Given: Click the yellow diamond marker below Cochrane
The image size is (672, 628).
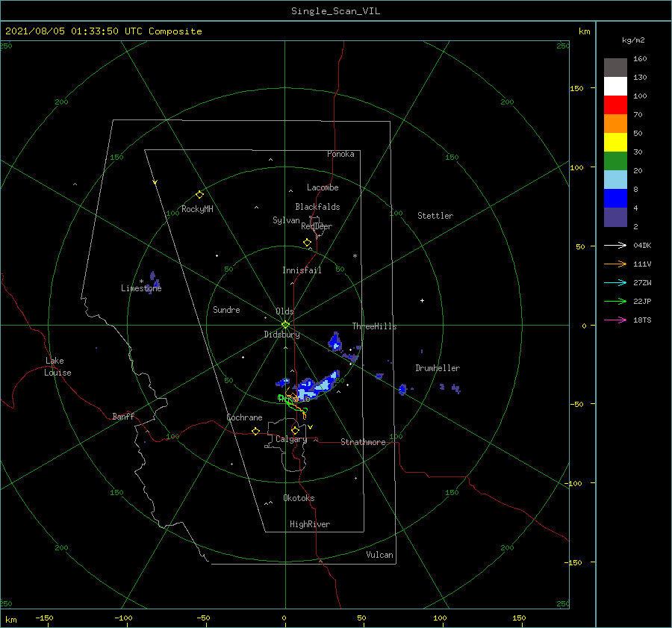Looking at the screenshot, I should (x=255, y=431).
